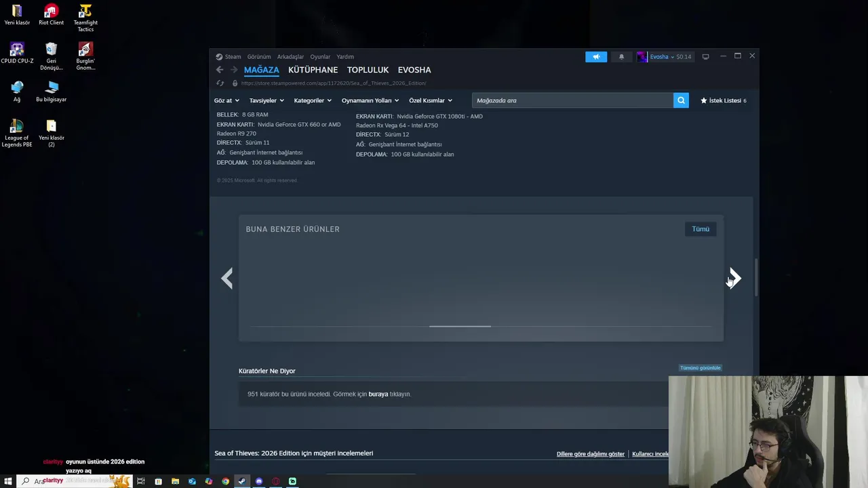Image resolution: width=868 pixels, height=488 pixels.
Task: Open the Evosha account dropdown
Action: [662, 57]
